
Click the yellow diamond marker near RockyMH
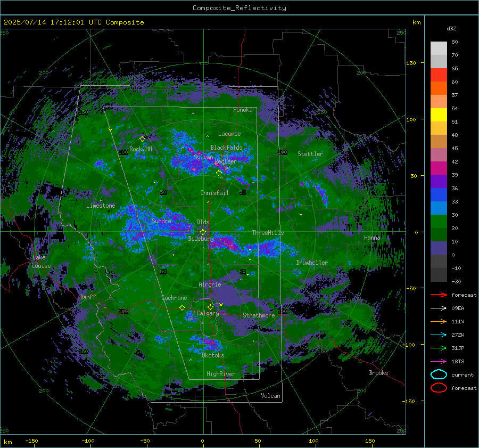(142, 139)
